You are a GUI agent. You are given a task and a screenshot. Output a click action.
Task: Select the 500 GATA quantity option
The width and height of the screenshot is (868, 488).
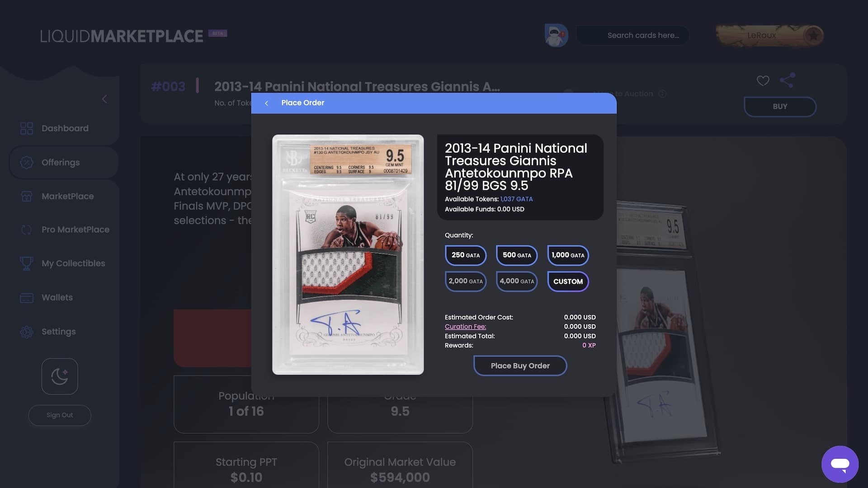[x=517, y=255]
